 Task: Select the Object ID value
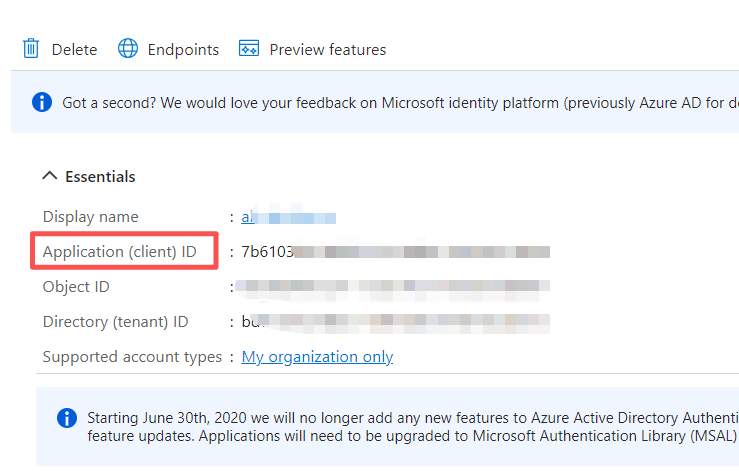pos(395,287)
